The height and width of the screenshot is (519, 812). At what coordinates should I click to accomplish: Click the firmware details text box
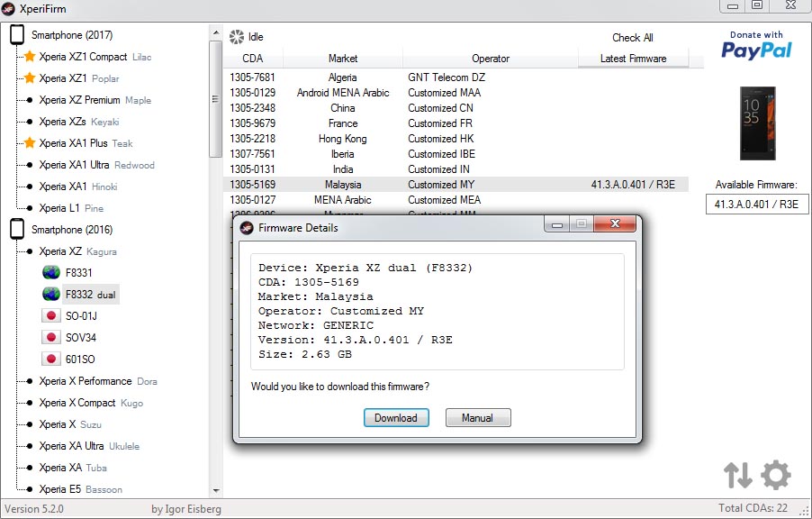438,312
